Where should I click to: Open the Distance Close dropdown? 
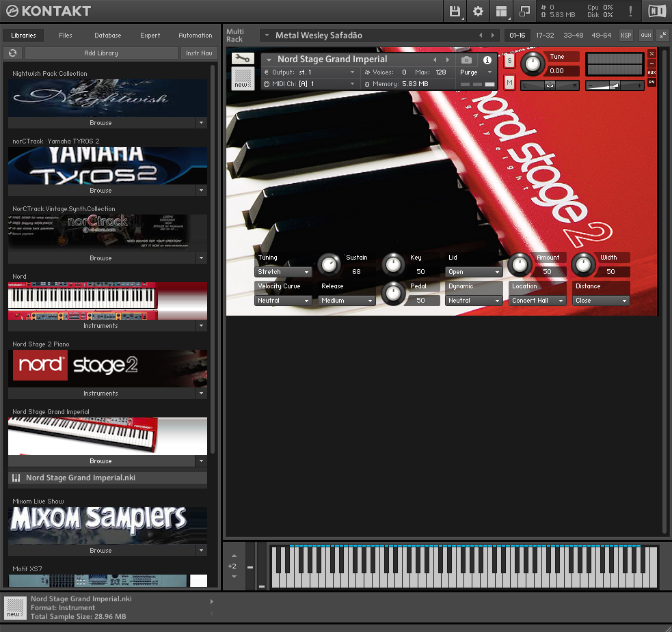click(x=601, y=301)
